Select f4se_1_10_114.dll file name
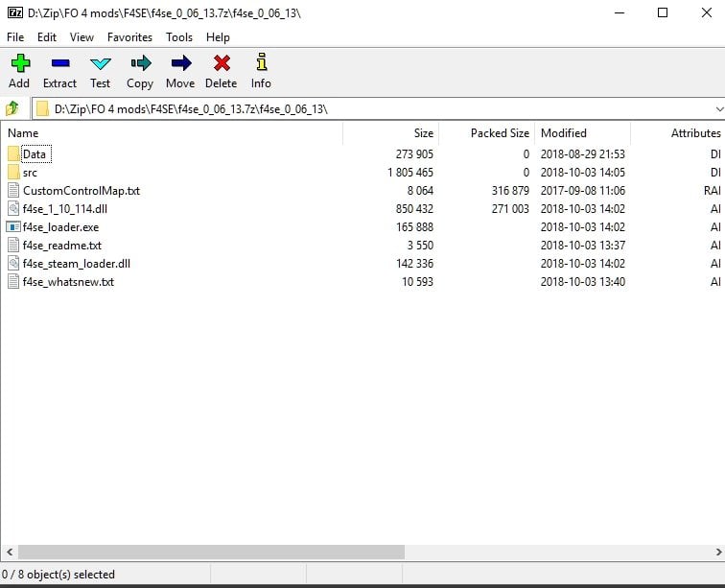Image resolution: width=725 pixels, height=588 pixels. (x=65, y=209)
